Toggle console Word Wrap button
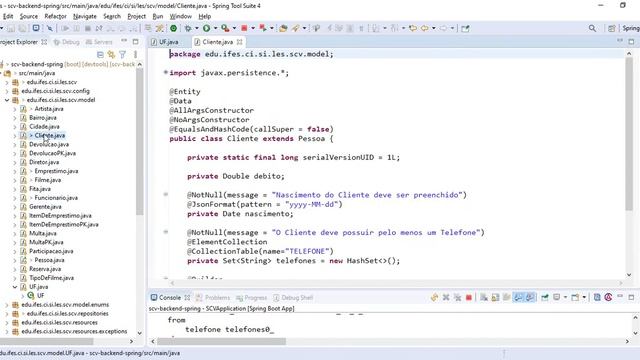The image size is (640, 360). (507, 298)
